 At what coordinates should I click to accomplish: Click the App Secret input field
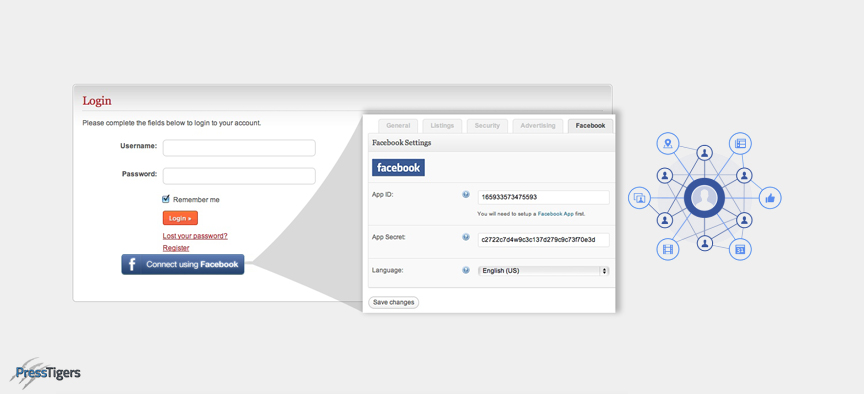(544, 240)
